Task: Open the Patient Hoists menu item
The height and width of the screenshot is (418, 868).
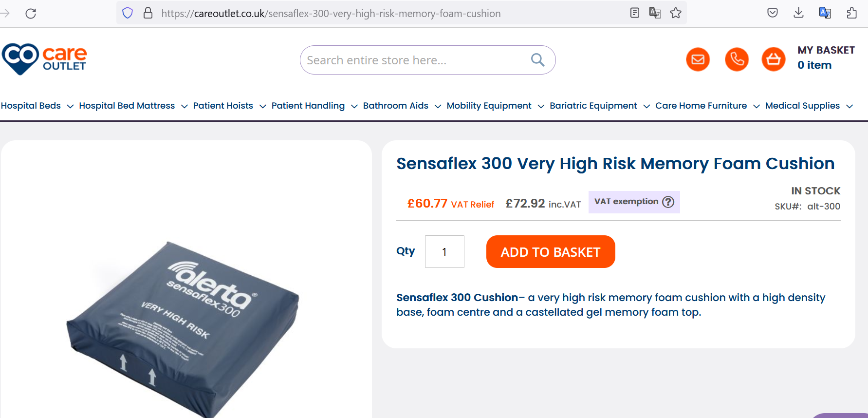Action: click(223, 106)
